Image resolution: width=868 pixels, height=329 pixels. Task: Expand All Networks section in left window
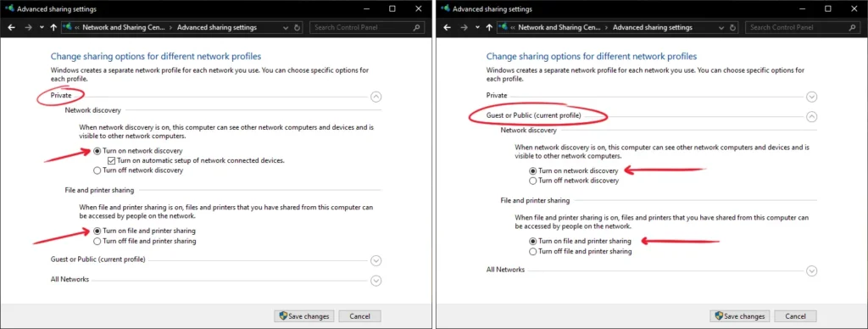[376, 281]
